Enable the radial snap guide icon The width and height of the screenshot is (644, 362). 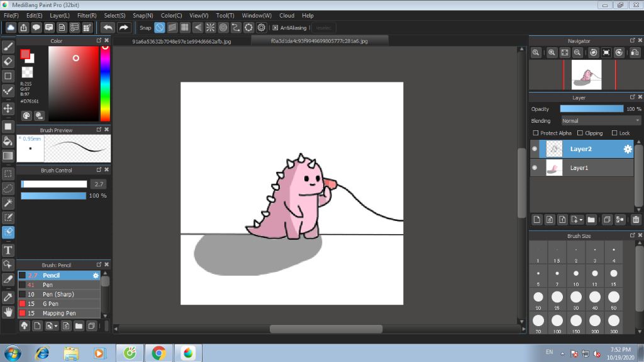click(x=210, y=28)
